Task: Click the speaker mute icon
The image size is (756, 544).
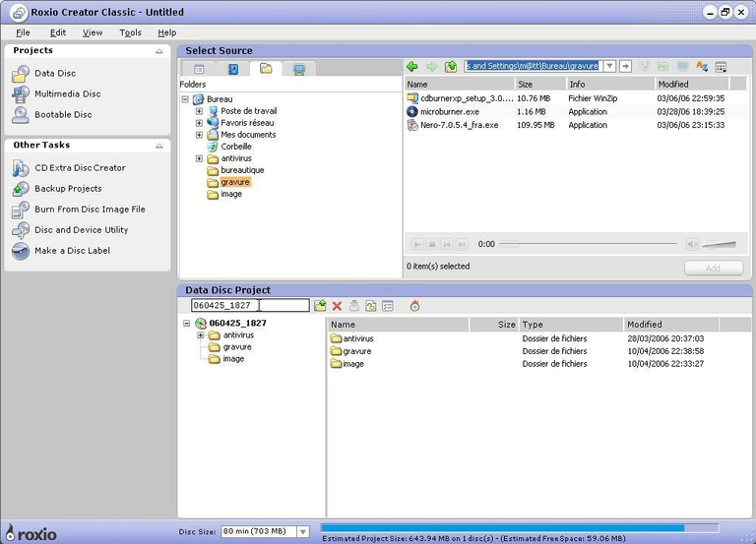Action: tap(692, 244)
